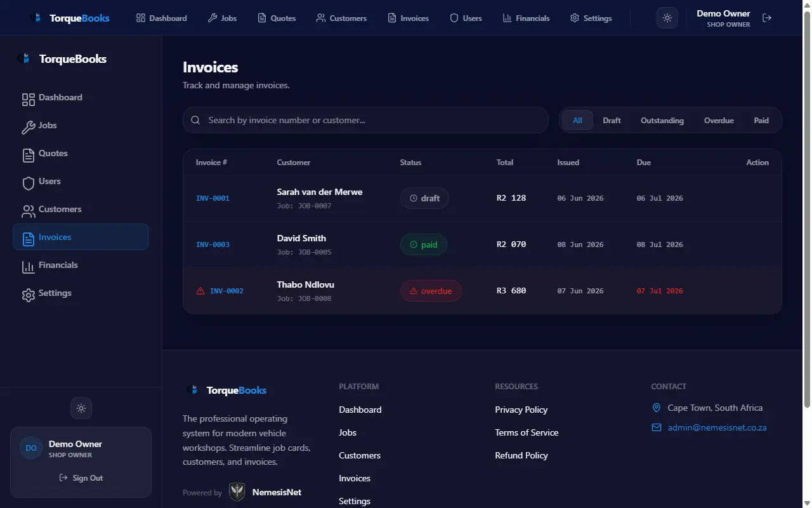Click customer name Sarah van der Merwe

[x=320, y=192]
